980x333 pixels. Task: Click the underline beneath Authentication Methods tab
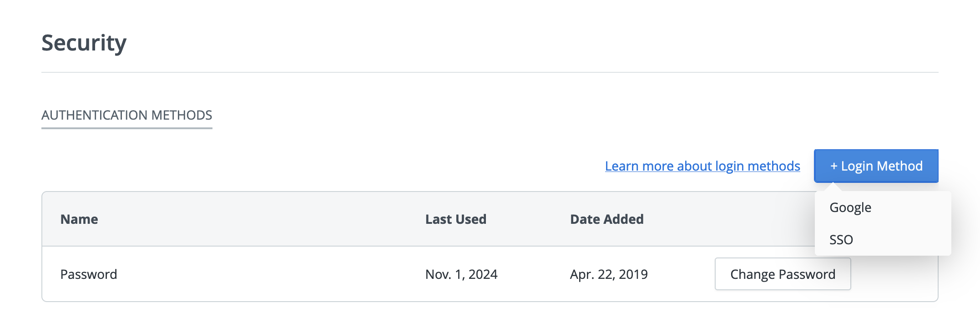point(126,128)
